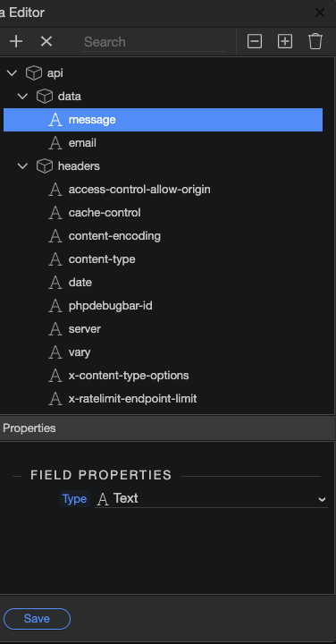The image size is (336, 644).
Task: Click the blue Type label
Action: 74,499
